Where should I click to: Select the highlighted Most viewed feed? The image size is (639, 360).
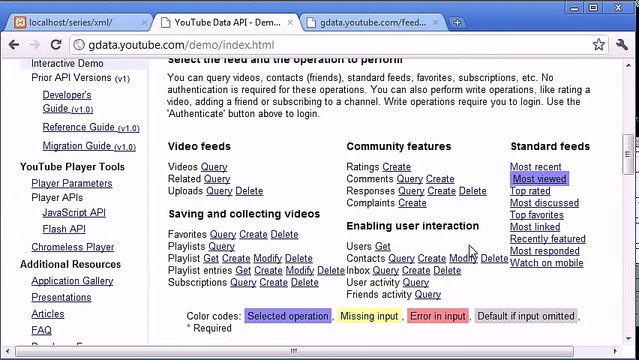pyautogui.click(x=539, y=179)
